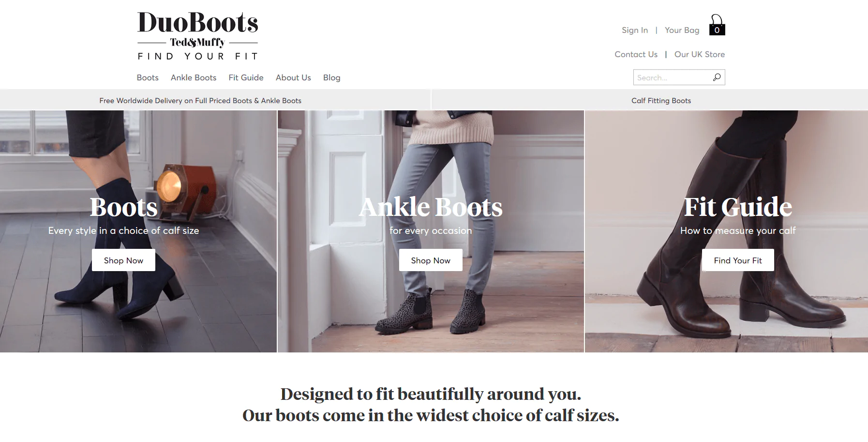The height and width of the screenshot is (442, 868).
Task: Open the Your Bag link
Action: [x=682, y=30]
